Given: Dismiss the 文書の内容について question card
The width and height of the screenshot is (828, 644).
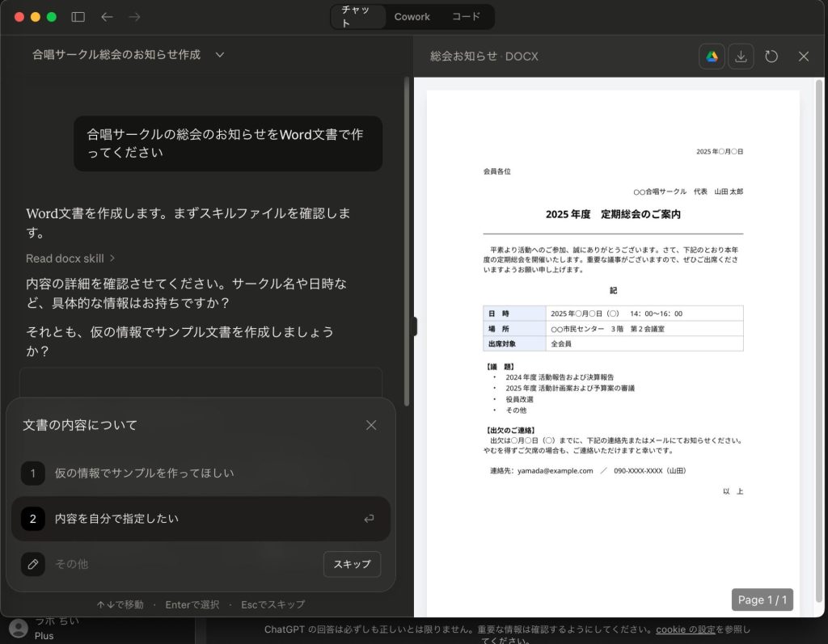Looking at the screenshot, I should 371,425.
